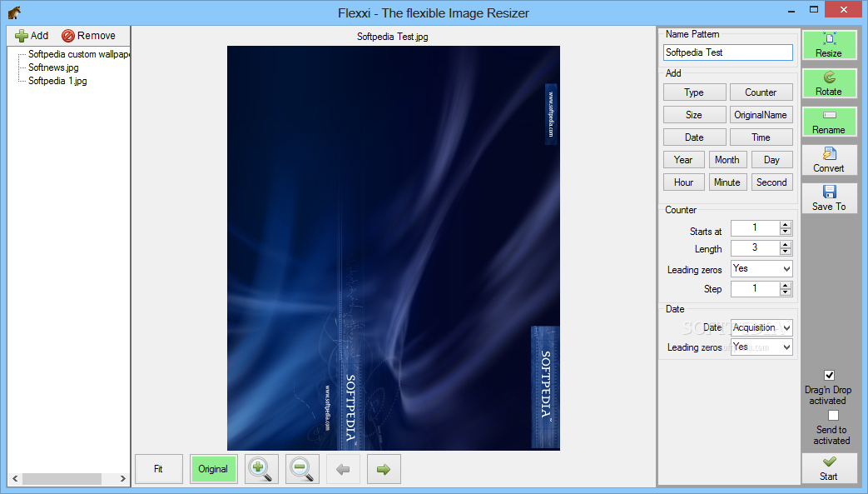Add Day to name pattern

pos(771,160)
